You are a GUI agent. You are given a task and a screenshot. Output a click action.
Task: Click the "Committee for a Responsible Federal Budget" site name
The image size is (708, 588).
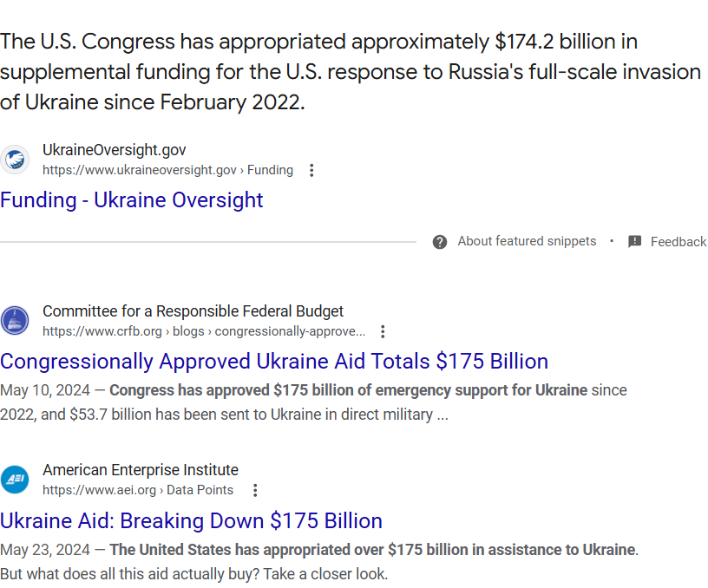click(x=193, y=311)
